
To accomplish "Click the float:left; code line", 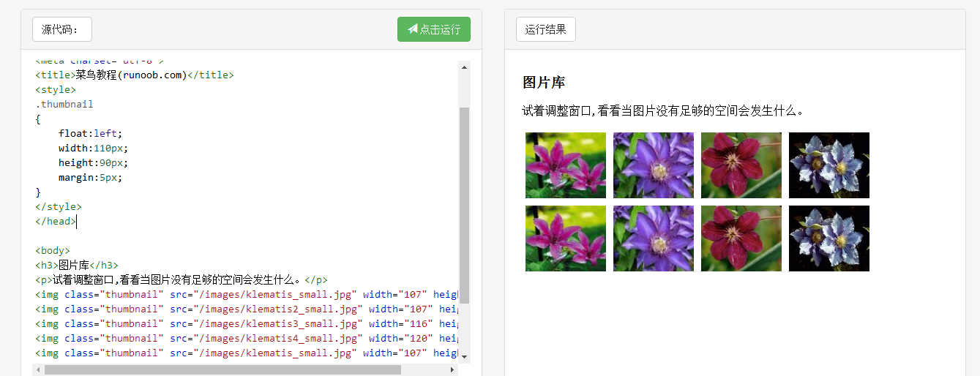I will (91, 133).
